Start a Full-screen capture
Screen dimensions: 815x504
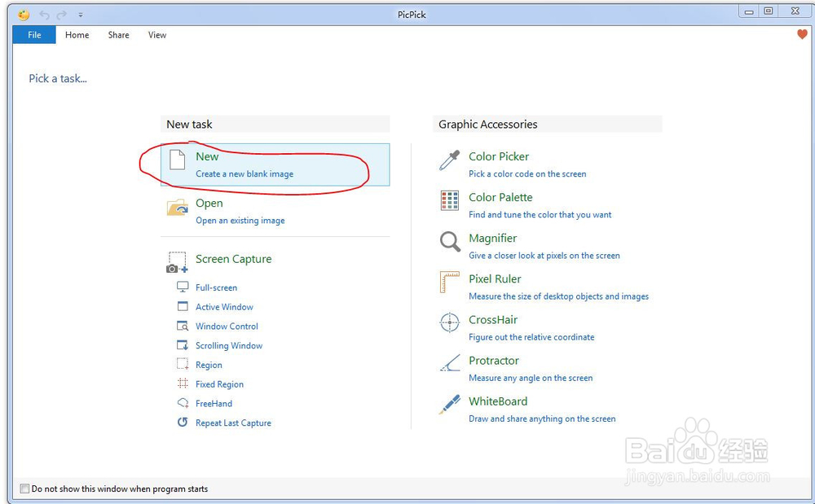pos(216,287)
